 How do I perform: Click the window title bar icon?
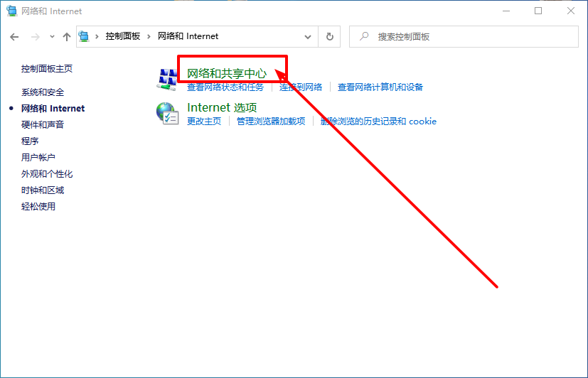11,11
